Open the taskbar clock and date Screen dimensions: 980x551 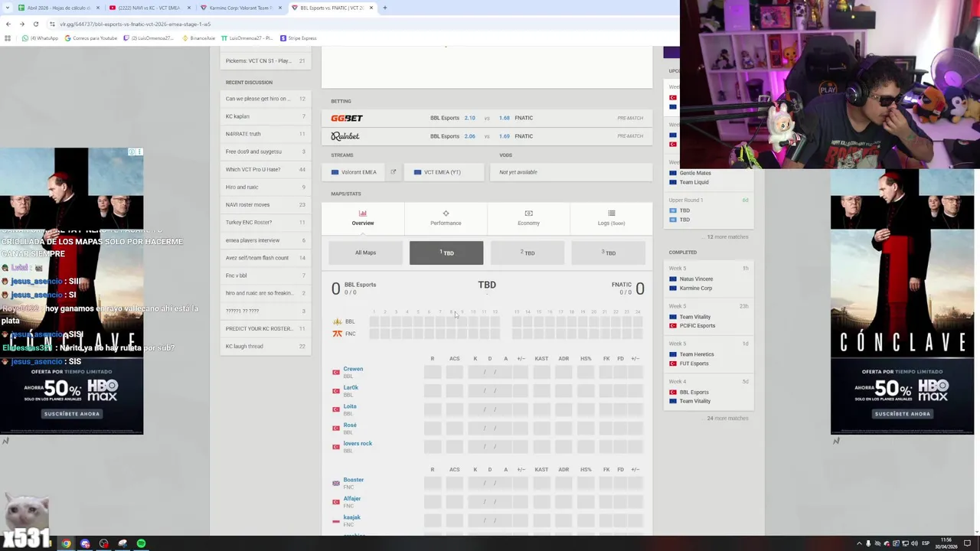[946, 543]
